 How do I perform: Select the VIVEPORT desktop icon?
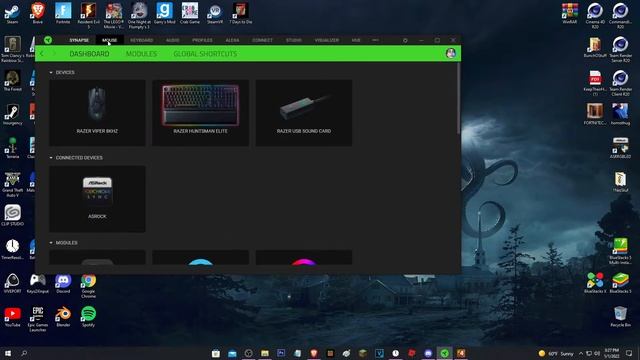[x=12, y=283]
